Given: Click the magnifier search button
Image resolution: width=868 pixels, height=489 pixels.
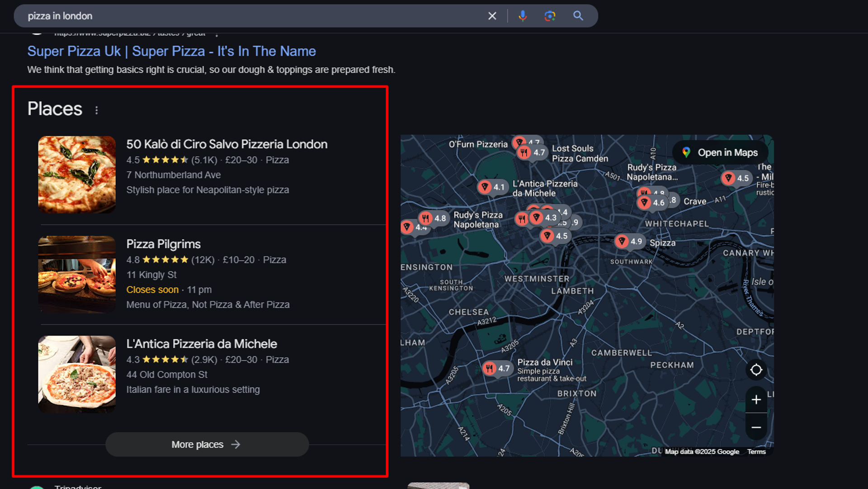Looking at the screenshot, I should (x=578, y=16).
